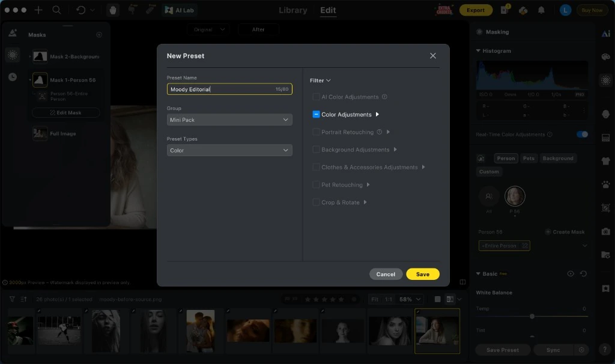This screenshot has height=364, width=615.
Task: Click the undo arrow icon
Action: point(81,10)
